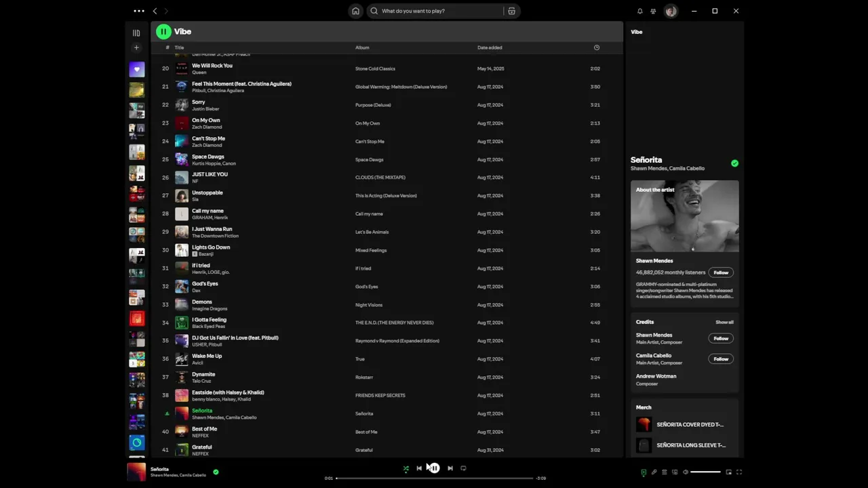
Task: Open the Señorita cover art in player bar
Action: tap(136, 472)
